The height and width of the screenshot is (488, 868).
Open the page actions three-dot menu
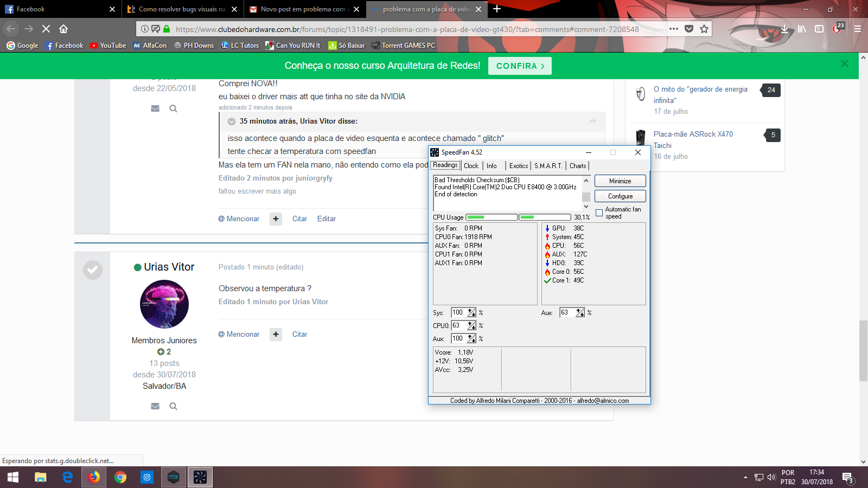[674, 29]
